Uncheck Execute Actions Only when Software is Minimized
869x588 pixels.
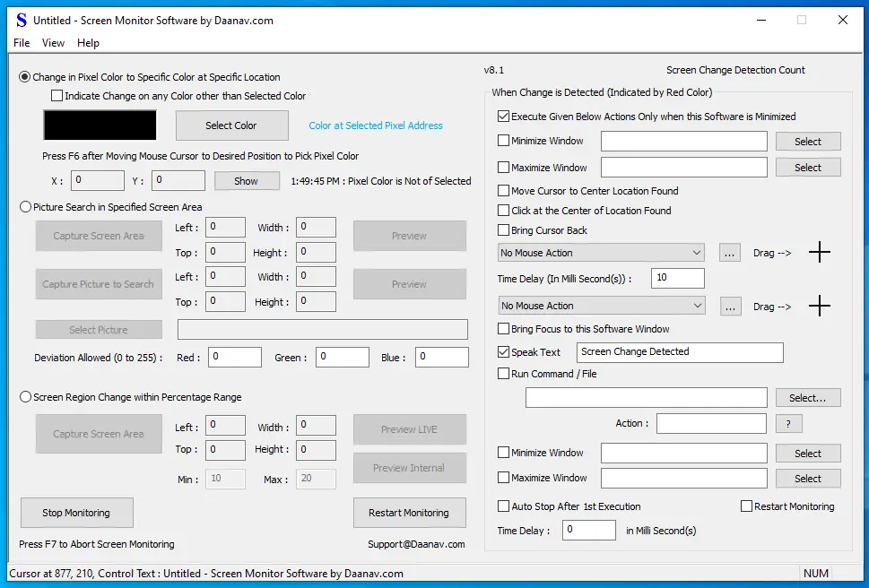click(x=505, y=116)
